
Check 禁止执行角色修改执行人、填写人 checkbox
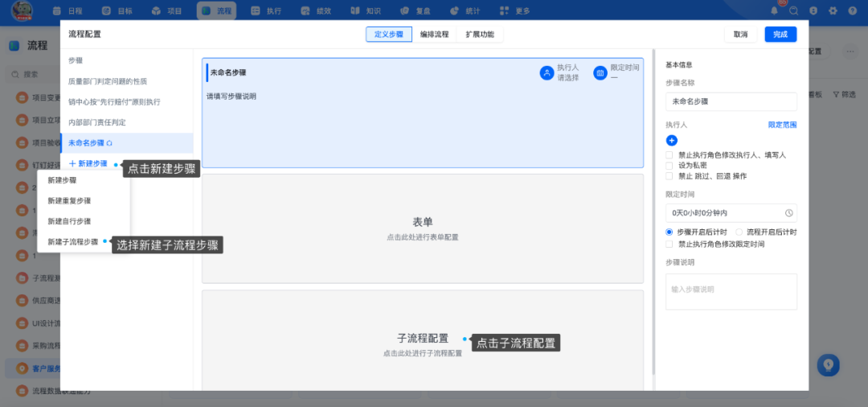[669, 155]
